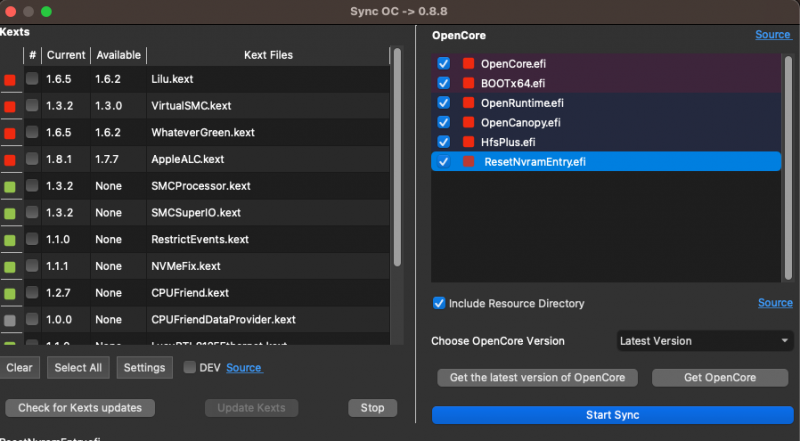This screenshot has height=441, width=800.
Task: Click the red square icon next to OpenCore.efi
Action: click(467, 64)
